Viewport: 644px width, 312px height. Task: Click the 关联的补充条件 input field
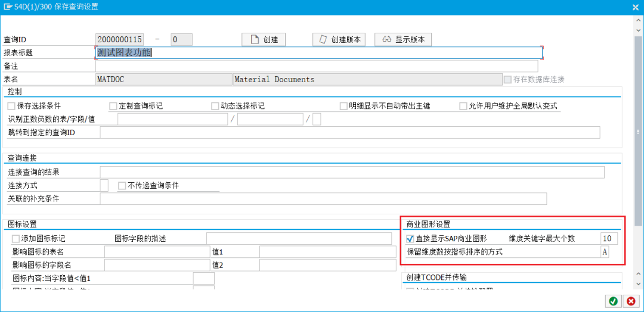(x=324, y=199)
